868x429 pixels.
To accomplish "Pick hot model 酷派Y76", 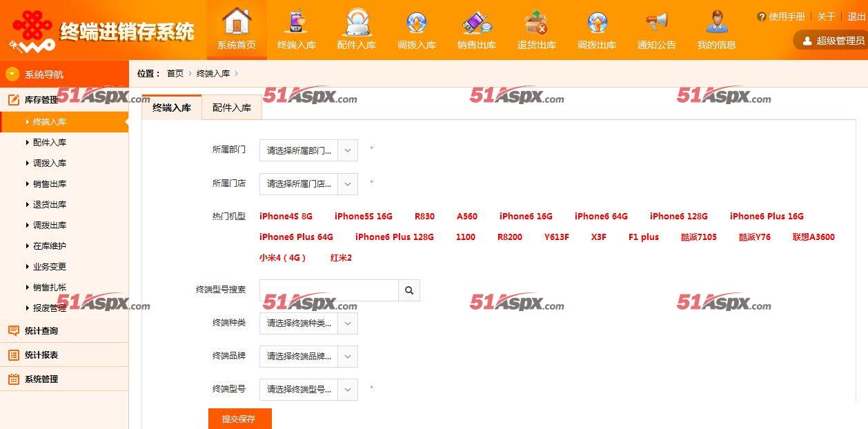I will 755,237.
